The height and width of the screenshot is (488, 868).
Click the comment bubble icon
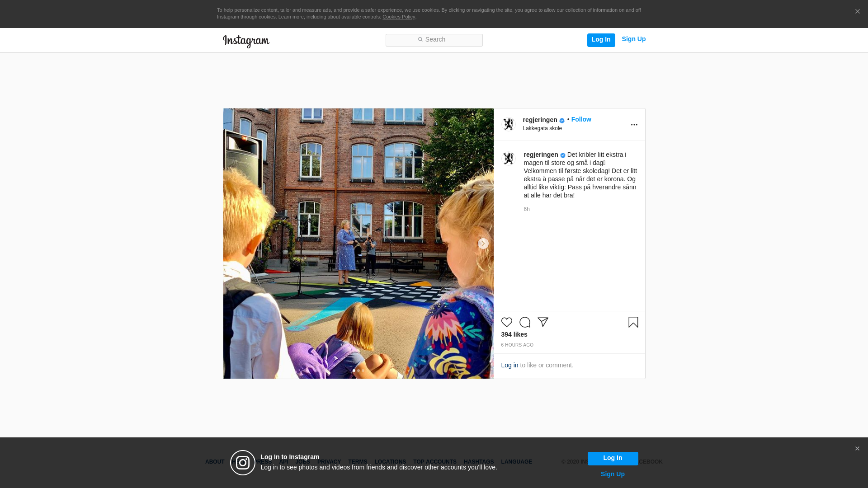coord(525,322)
